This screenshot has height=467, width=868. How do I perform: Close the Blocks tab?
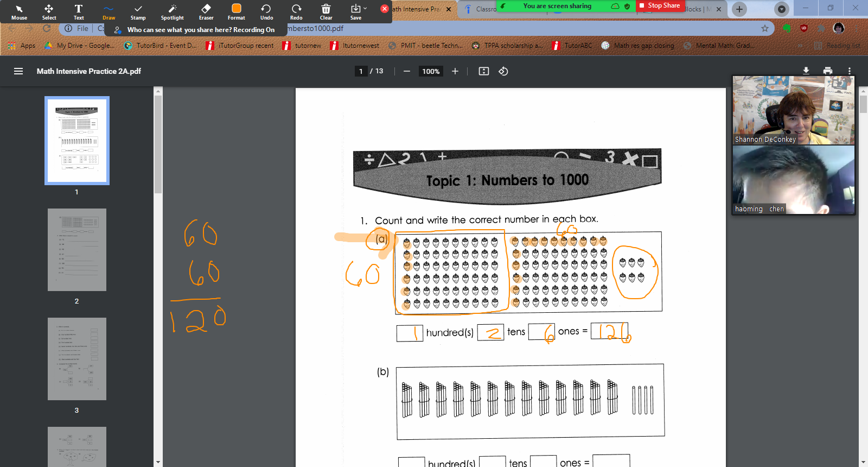pyautogui.click(x=719, y=9)
